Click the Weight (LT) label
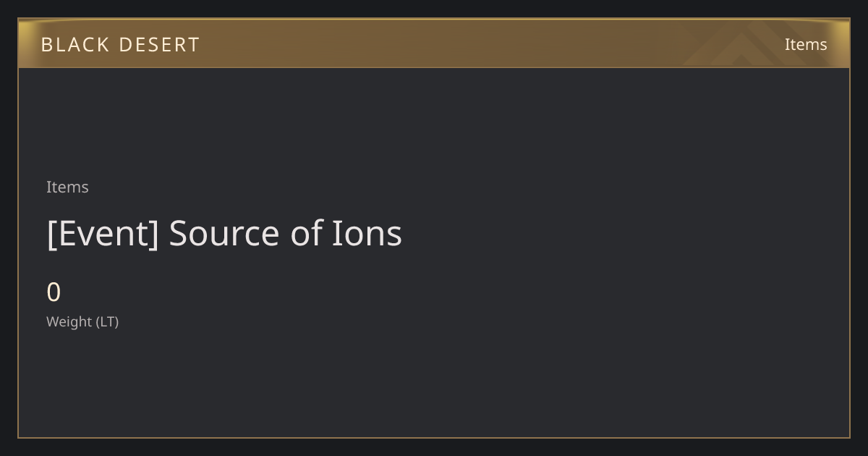This screenshot has height=456, width=868. pyautogui.click(x=82, y=321)
